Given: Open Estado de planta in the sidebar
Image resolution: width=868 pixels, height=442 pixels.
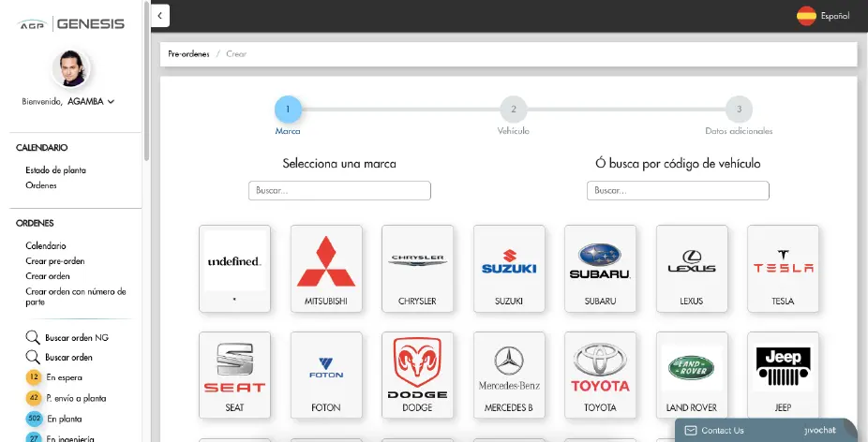Looking at the screenshot, I should 55,170.
